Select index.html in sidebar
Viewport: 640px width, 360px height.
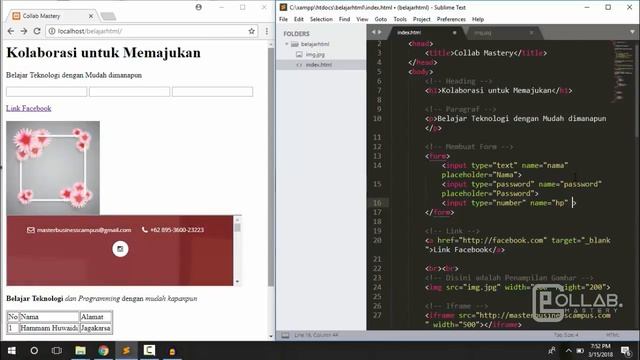pos(319,64)
